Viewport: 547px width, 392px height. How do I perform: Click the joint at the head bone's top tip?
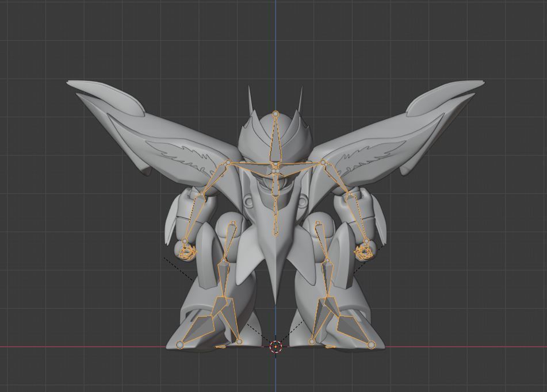(276, 113)
